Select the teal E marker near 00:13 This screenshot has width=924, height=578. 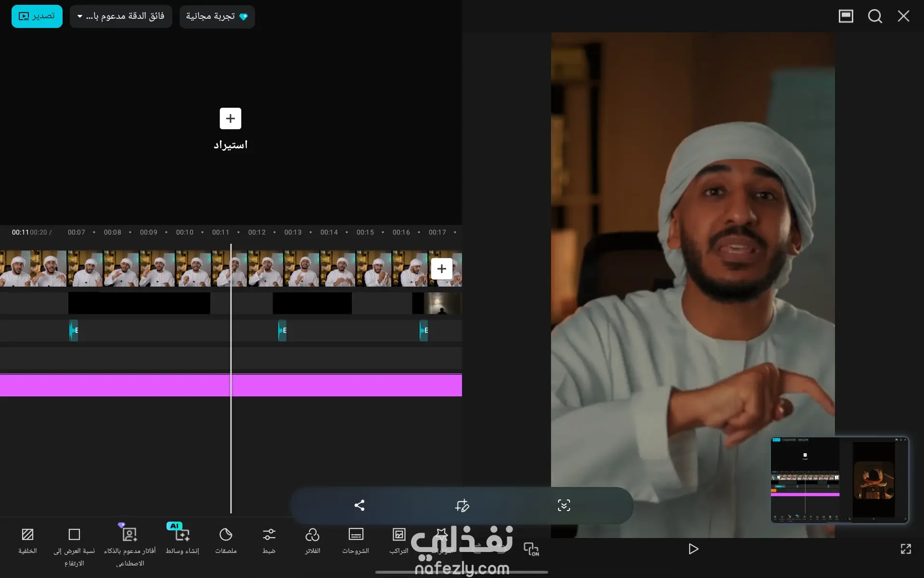point(282,330)
